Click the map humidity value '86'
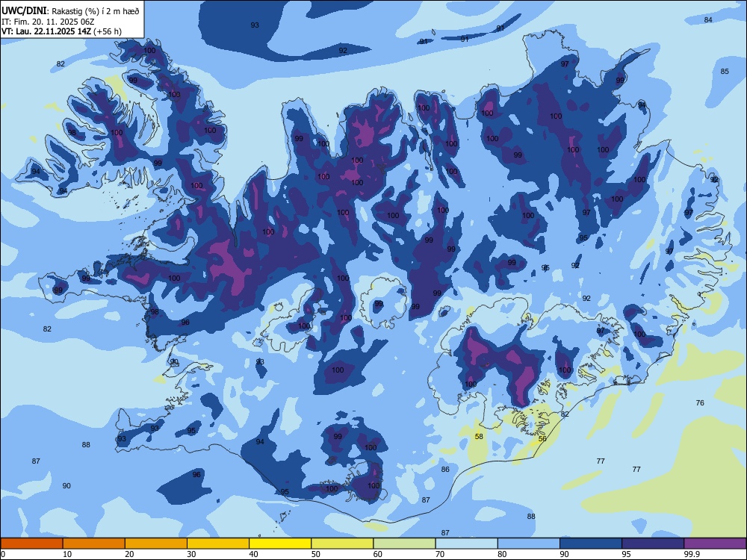The image size is (747, 560). point(445,470)
